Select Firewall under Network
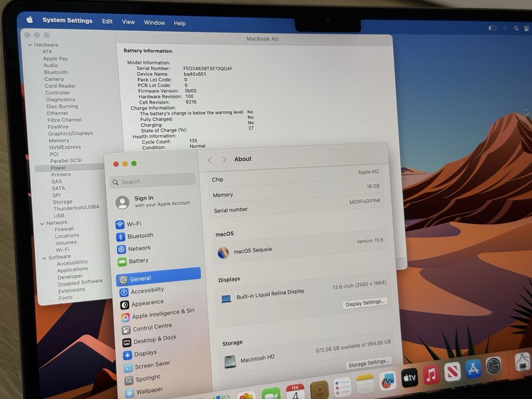This screenshot has height=399, width=532. pos(64,229)
